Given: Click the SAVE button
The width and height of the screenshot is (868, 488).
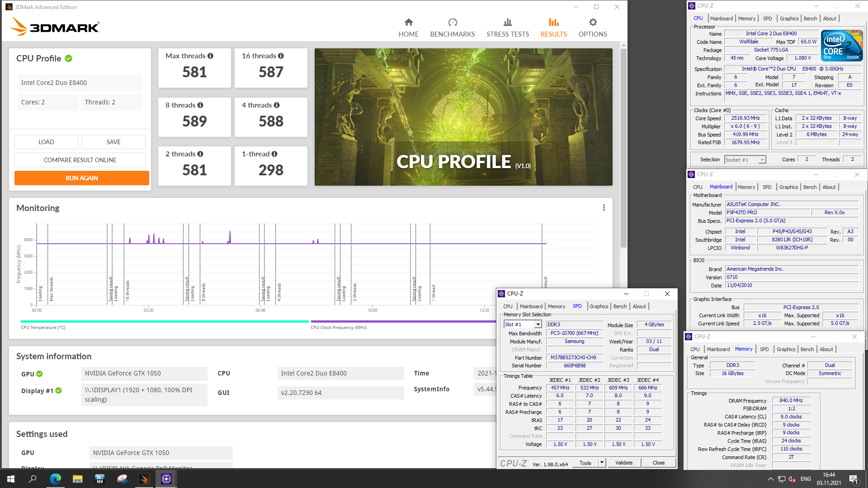Looking at the screenshot, I should [x=113, y=142].
